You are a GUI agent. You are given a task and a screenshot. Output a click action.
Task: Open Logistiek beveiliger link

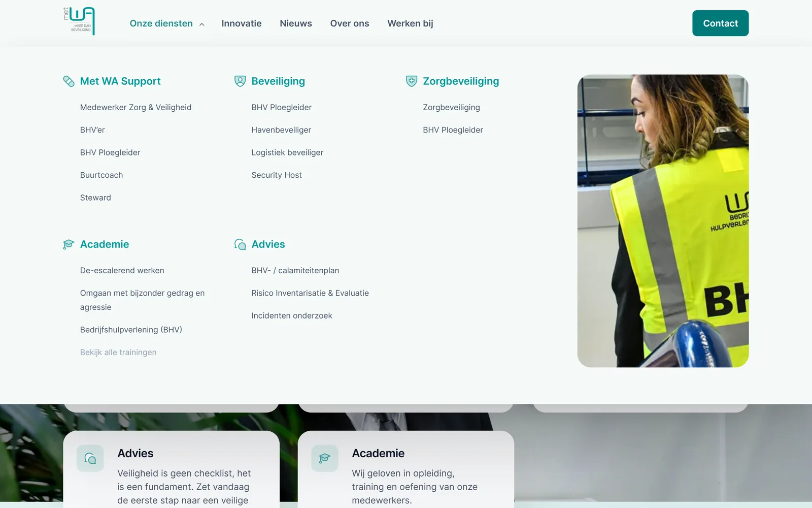click(287, 152)
